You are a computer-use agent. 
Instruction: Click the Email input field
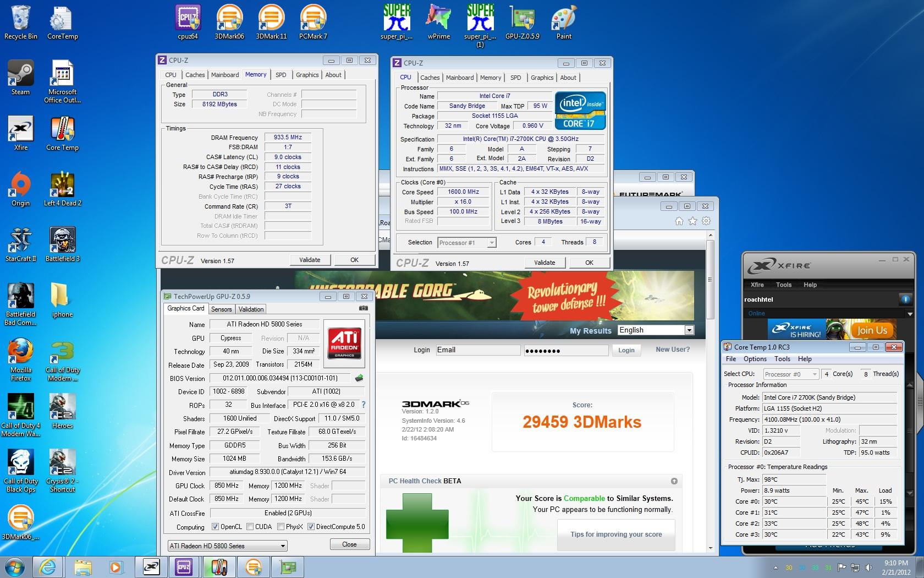(478, 350)
